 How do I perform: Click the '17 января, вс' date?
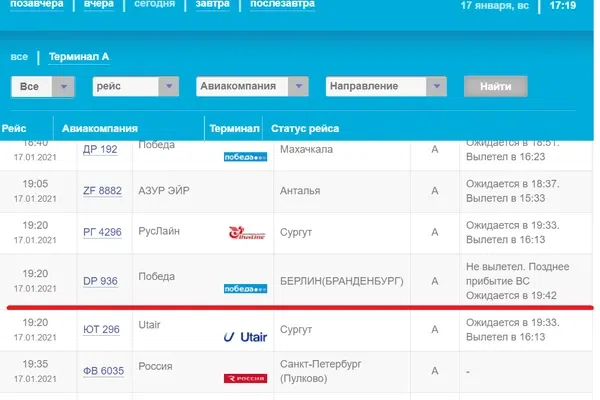(x=494, y=5)
